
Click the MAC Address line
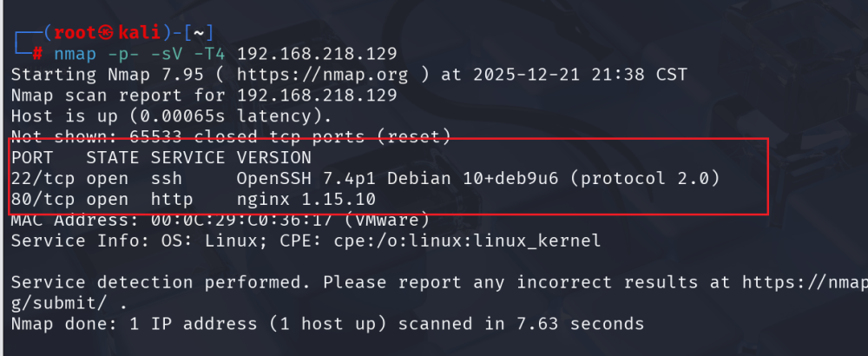coord(220,221)
